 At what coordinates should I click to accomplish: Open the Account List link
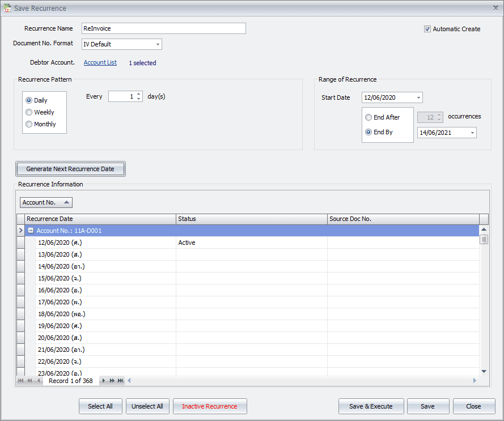[100, 62]
